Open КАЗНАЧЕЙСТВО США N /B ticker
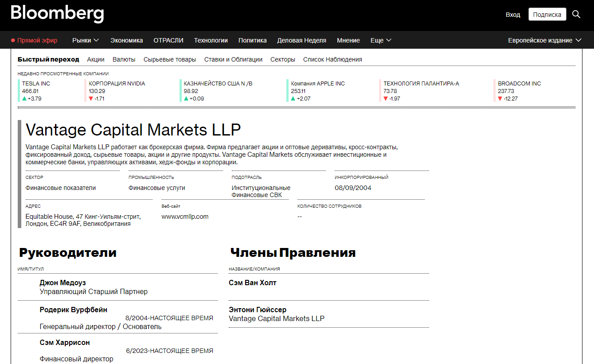Screen dimensions: 594x364 pyautogui.click(x=218, y=83)
